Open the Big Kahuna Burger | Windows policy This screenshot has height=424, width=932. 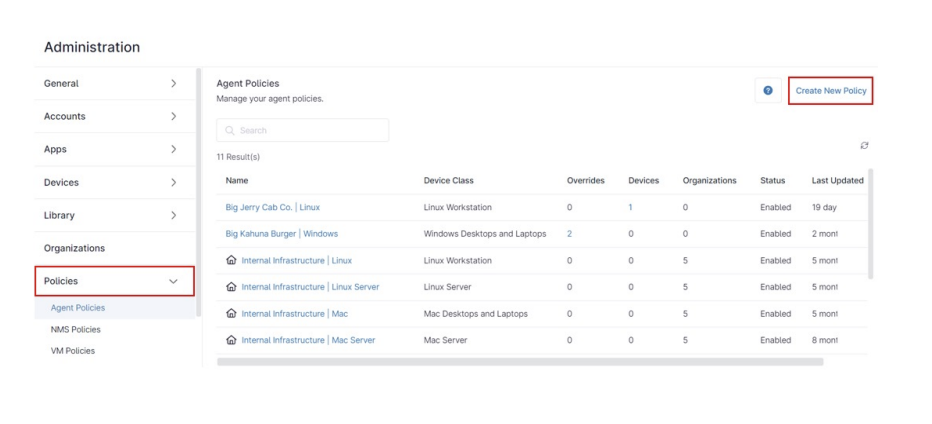(282, 234)
